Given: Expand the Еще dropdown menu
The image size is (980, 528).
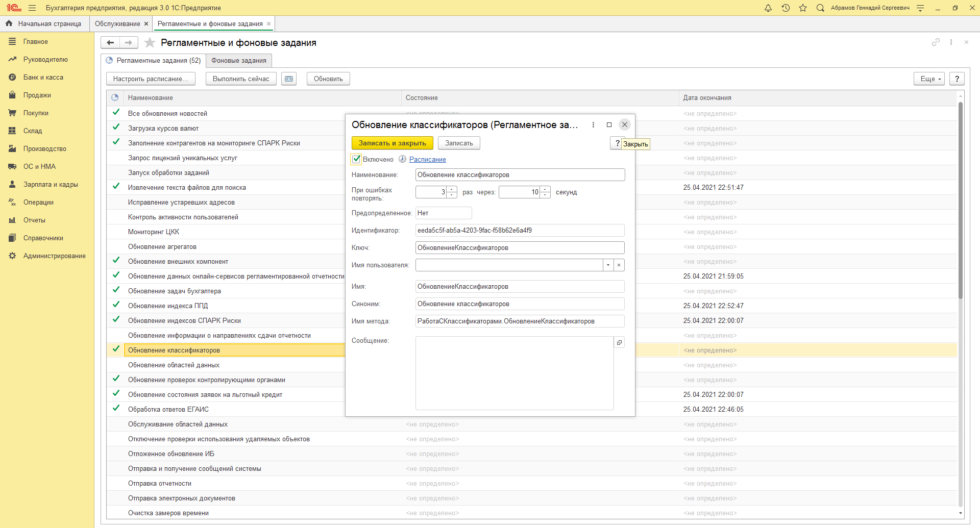Looking at the screenshot, I should [x=929, y=79].
